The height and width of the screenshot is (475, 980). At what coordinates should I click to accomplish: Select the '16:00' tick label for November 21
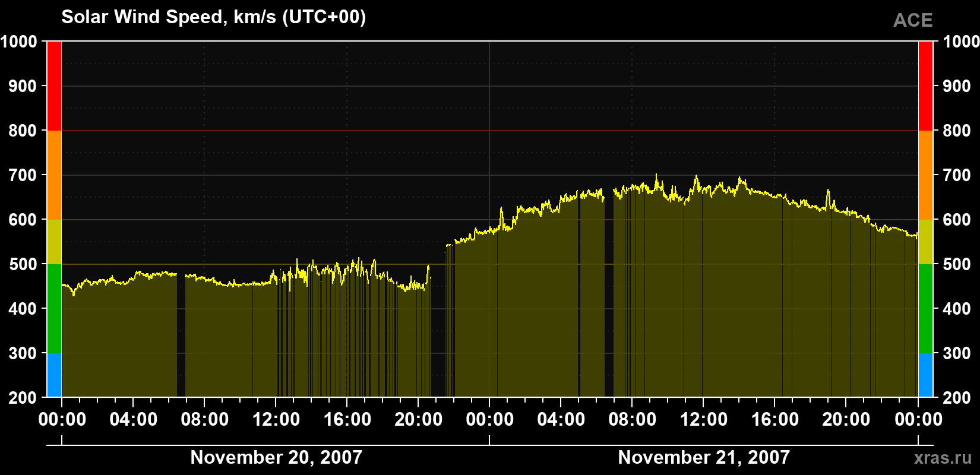point(775,420)
